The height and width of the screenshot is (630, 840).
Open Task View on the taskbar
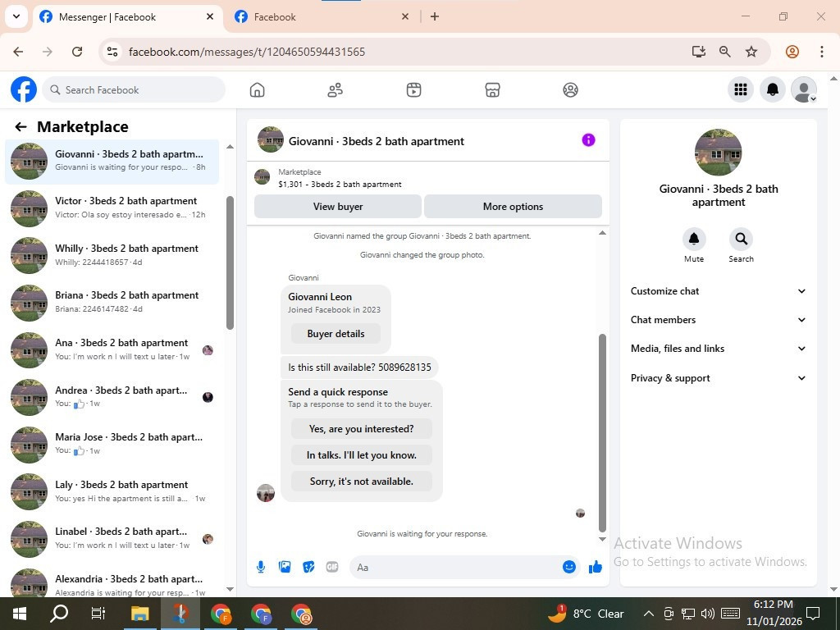[x=98, y=614]
